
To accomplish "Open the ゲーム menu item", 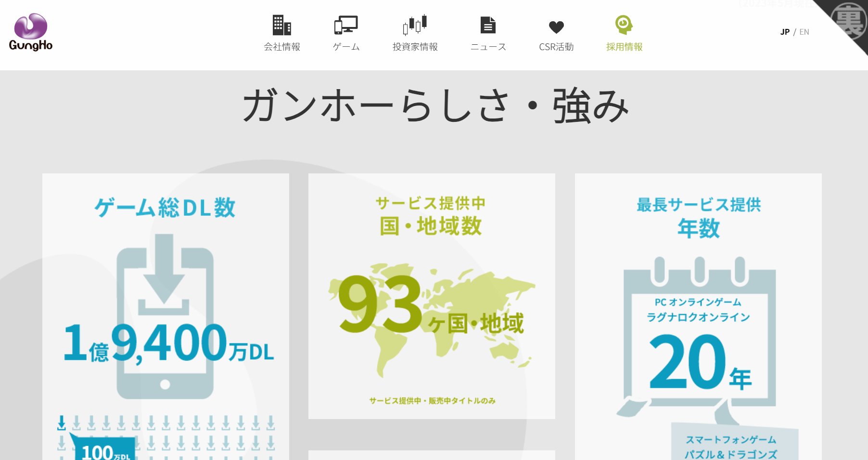I will point(346,47).
